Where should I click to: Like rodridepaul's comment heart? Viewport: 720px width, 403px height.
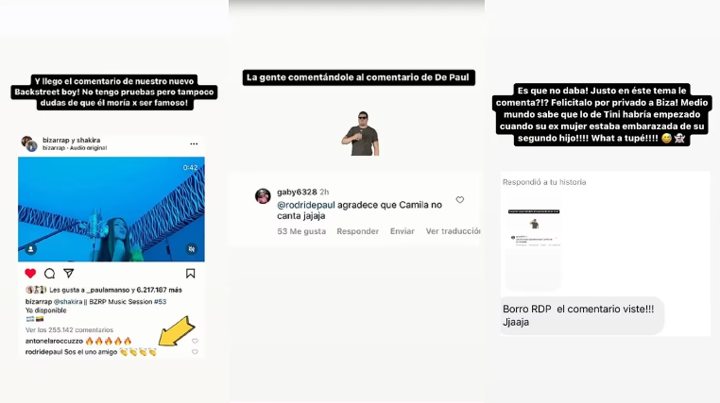pyautogui.click(x=195, y=352)
